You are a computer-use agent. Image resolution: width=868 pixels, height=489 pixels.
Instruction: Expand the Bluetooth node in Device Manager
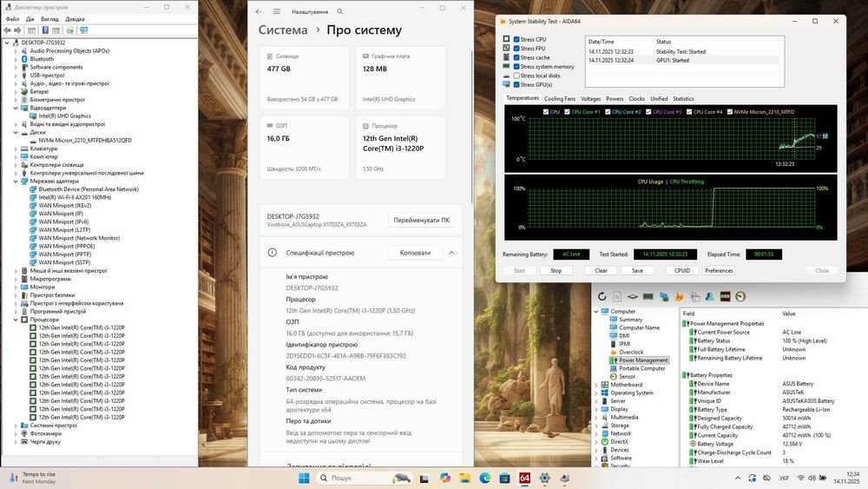pos(15,59)
